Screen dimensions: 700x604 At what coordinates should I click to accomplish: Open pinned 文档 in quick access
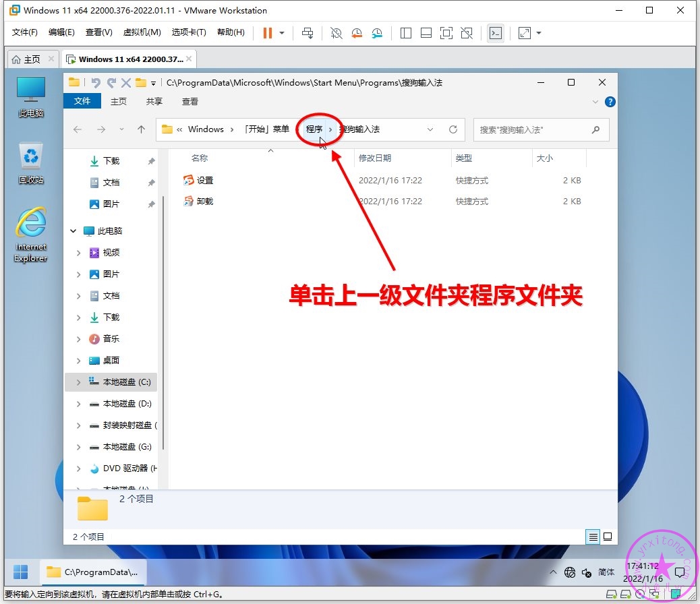click(x=111, y=183)
